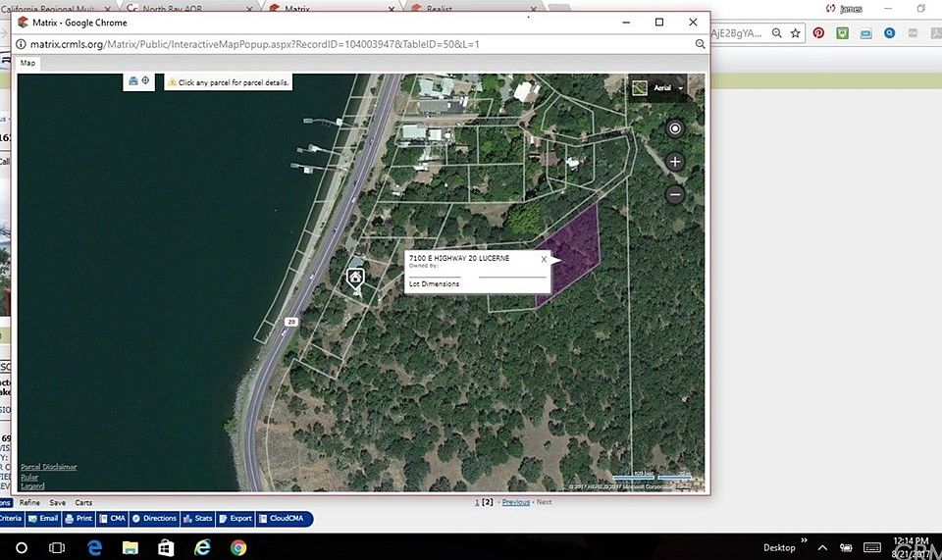This screenshot has height=560, width=942.
Task: Open the Ruler link on map
Action: click(29, 478)
